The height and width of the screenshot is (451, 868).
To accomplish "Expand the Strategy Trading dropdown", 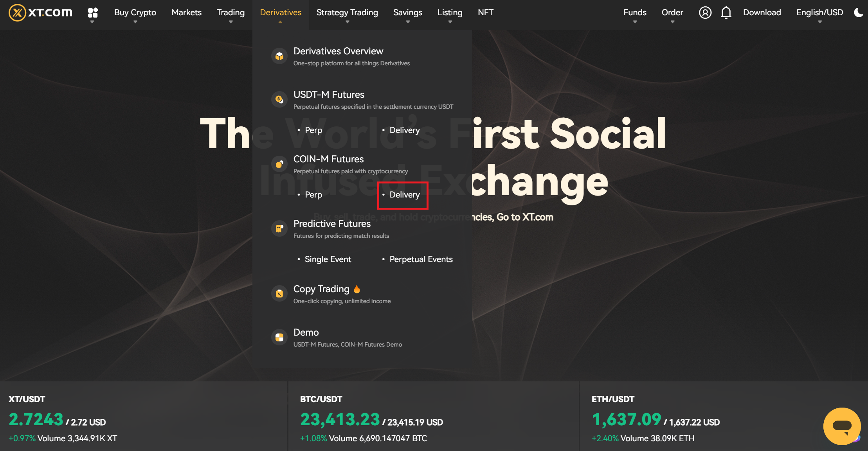I will 347,13.
